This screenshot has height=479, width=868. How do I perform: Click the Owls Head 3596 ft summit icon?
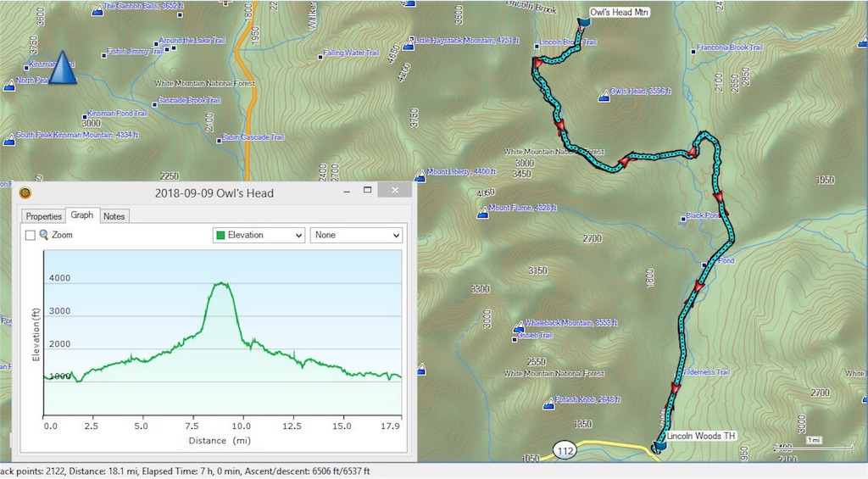coord(604,97)
